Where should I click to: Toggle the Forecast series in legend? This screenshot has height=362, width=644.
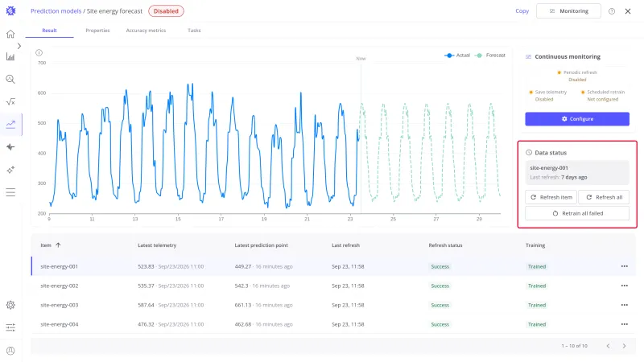(x=490, y=55)
